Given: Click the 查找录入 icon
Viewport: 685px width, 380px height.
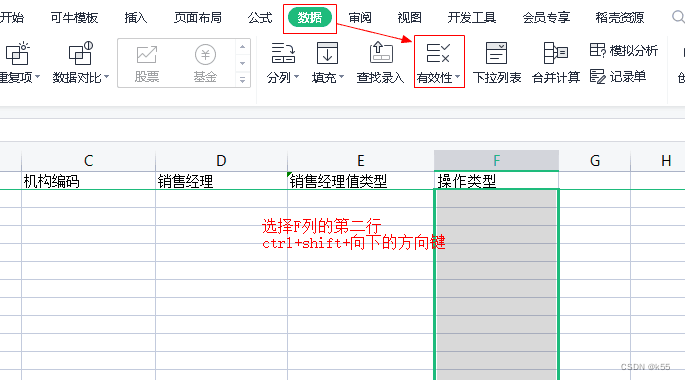Looking at the screenshot, I should click(x=381, y=53).
